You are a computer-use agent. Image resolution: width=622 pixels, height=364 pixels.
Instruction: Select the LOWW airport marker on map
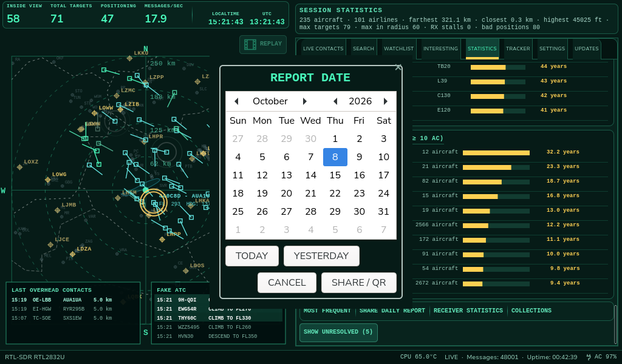point(94,113)
